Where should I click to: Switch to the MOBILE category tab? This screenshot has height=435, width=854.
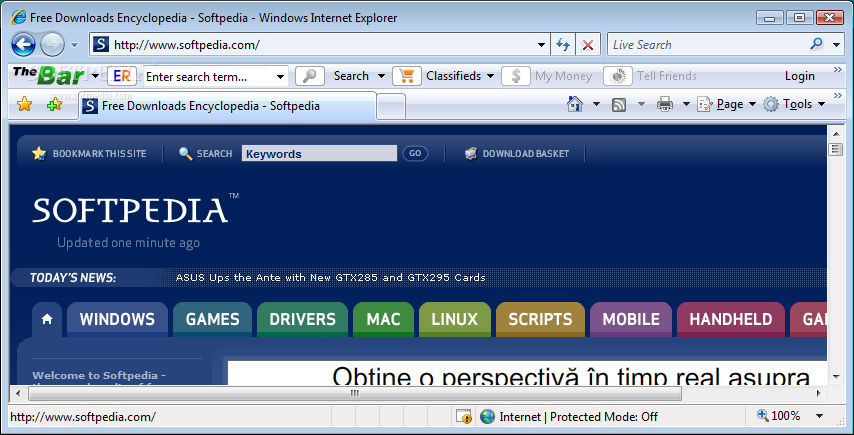pyautogui.click(x=631, y=319)
